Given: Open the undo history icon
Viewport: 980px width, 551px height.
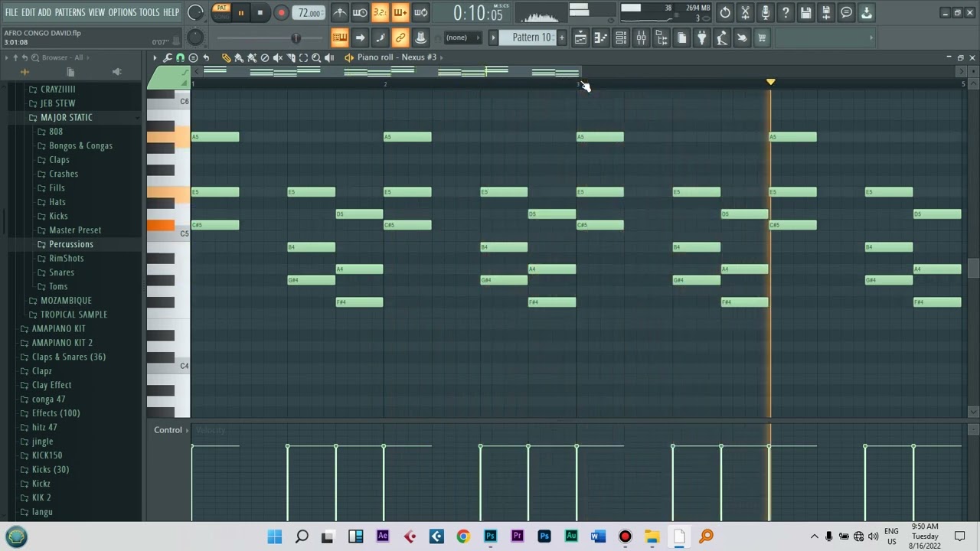Looking at the screenshot, I should click(725, 12).
